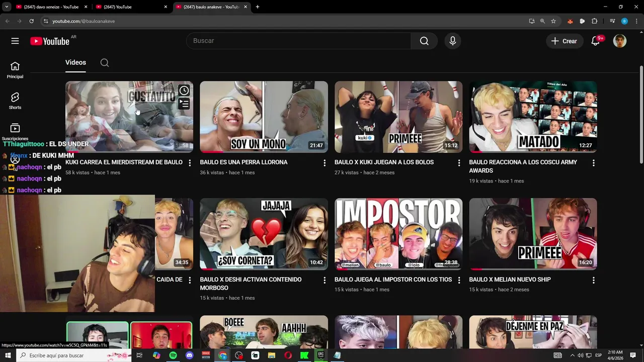The width and height of the screenshot is (644, 362).
Task: Close the baulo anakeve tab
Action: [x=246, y=7]
